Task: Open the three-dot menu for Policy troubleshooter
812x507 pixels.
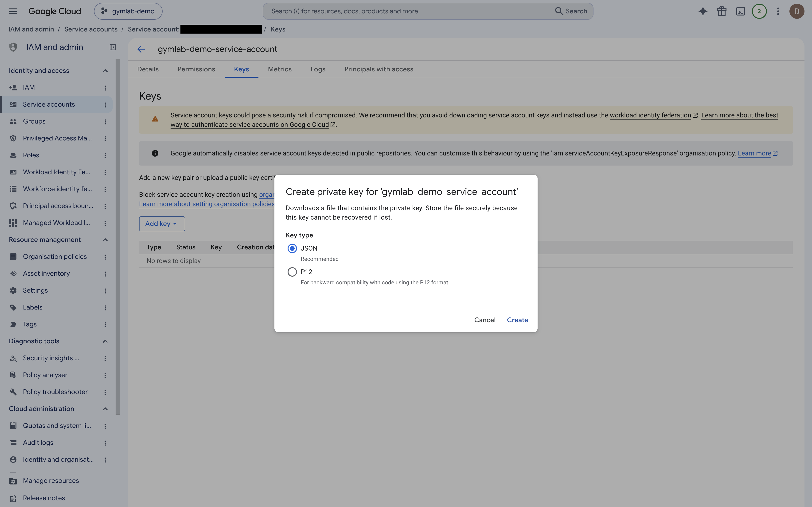Action: click(x=105, y=392)
